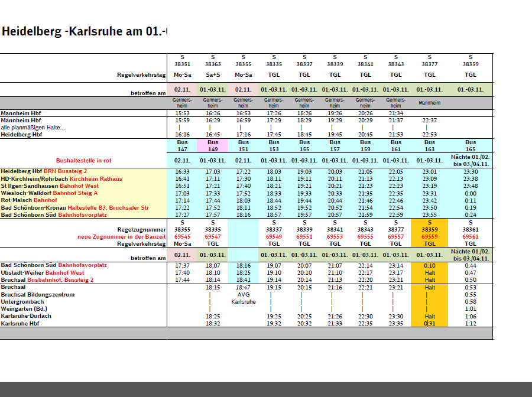Click the Bus 151 cell
The width and height of the screenshot is (532, 397).
tap(244, 146)
